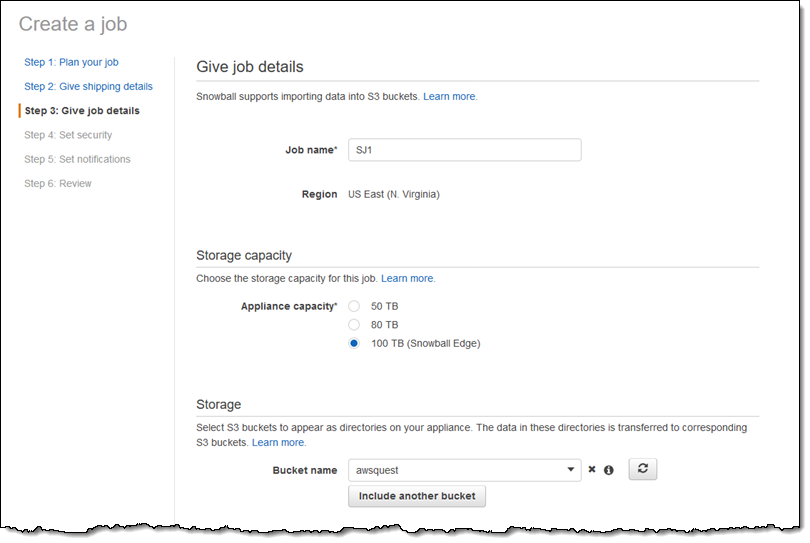The image size is (810, 543).
Task: Click the refresh bucket list icon
Action: click(x=642, y=469)
